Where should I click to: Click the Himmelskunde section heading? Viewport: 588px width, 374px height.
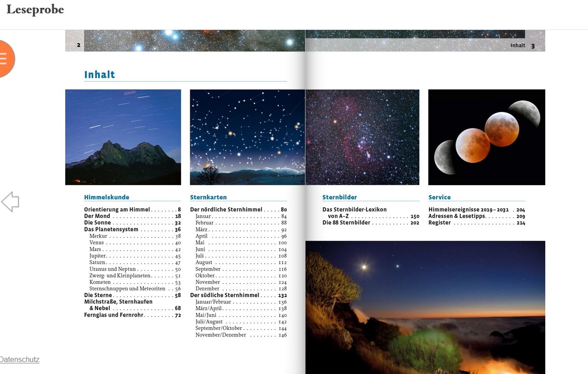tap(107, 197)
